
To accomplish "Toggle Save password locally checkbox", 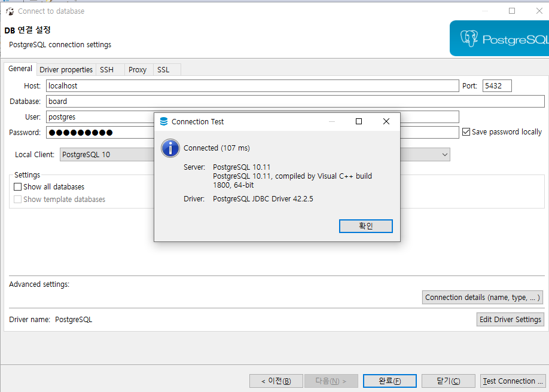I will pos(466,132).
